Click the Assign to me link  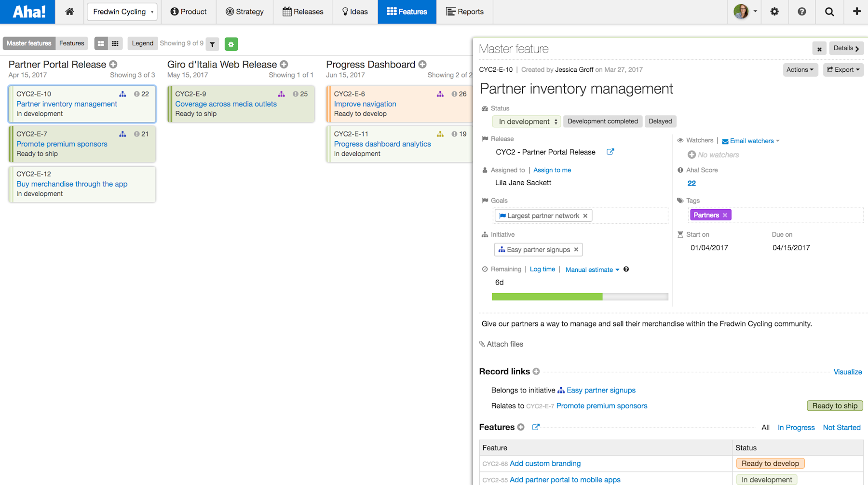(x=552, y=170)
